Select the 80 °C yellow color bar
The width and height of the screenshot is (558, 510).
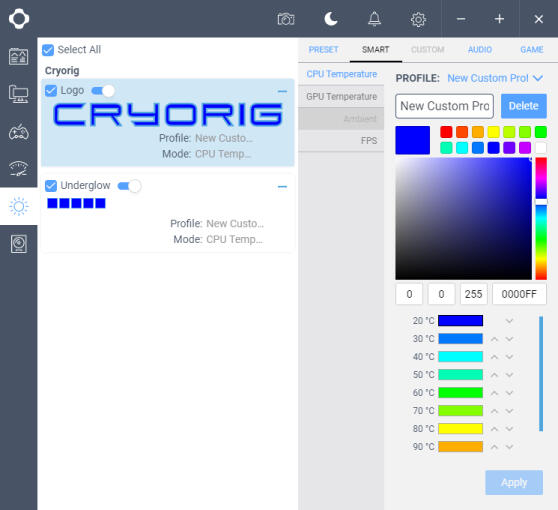point(460,428)
